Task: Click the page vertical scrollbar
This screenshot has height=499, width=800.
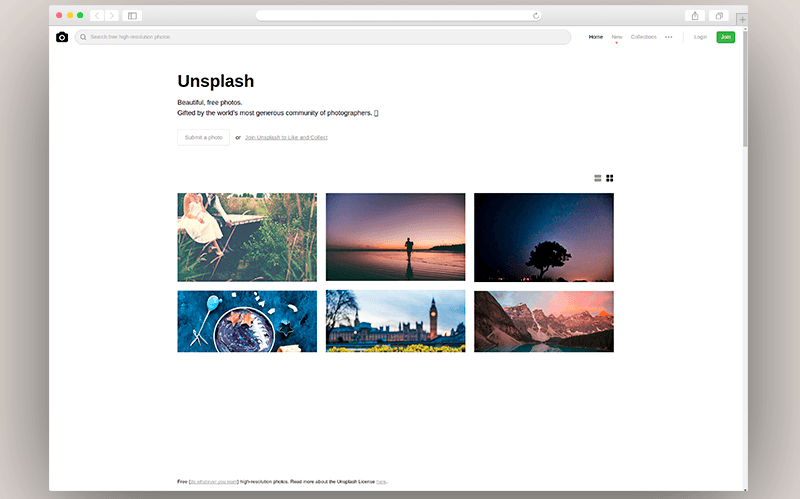Action: [x=745, y=89]
